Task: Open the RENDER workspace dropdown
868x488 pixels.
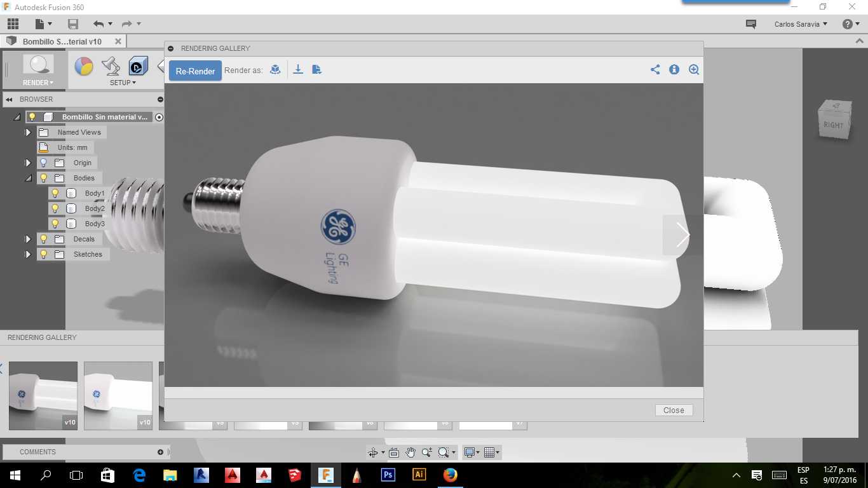Action: tap(38, 83)
